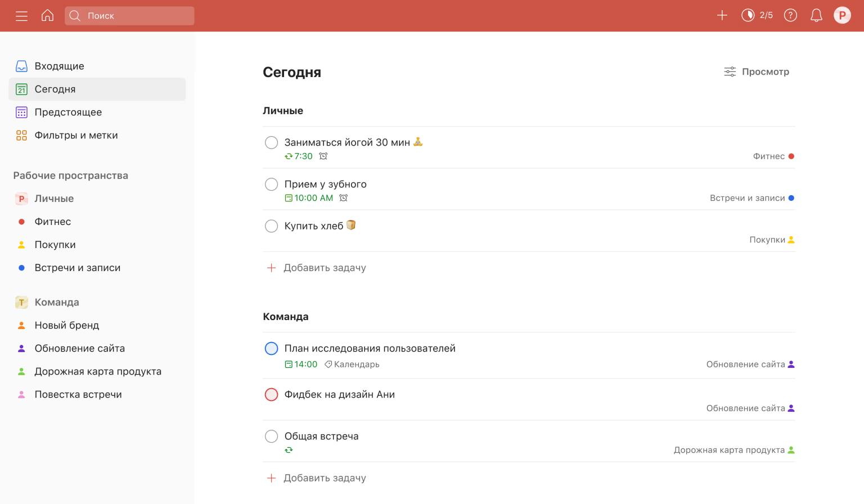The width and height of the screenshot is (864, 504).
Task: Click Покупки label on bread task
Action: 772,240
